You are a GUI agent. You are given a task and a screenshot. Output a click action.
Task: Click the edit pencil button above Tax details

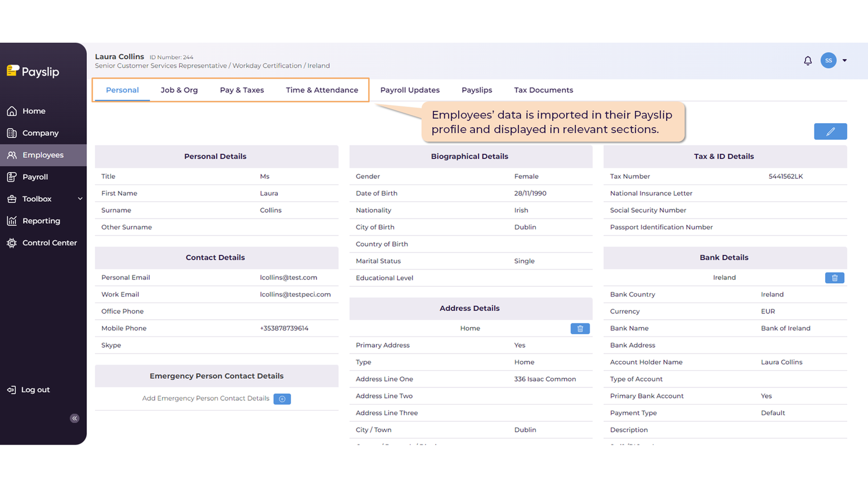830,131
